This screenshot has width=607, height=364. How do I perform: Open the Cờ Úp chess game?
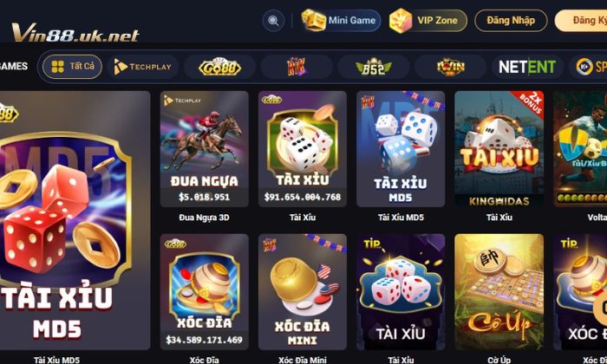tap(499, 292)
